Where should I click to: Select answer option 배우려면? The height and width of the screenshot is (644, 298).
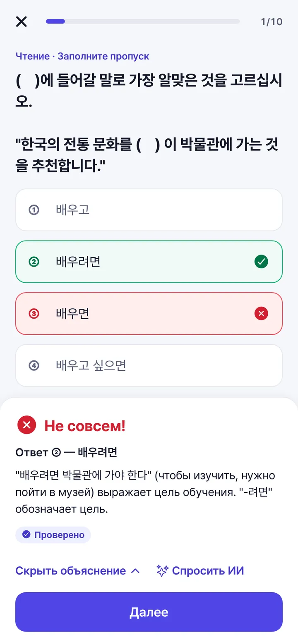(x=149, y=262)
